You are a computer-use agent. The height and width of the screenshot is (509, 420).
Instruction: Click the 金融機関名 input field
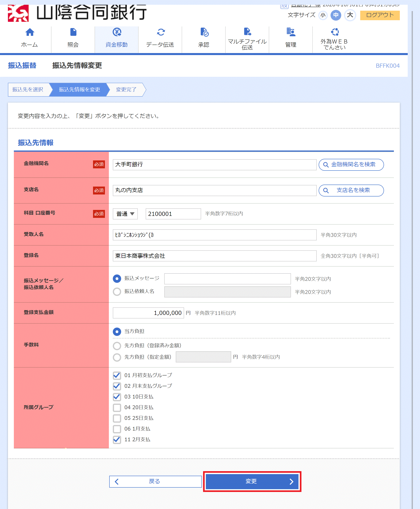tap(214, 165)
